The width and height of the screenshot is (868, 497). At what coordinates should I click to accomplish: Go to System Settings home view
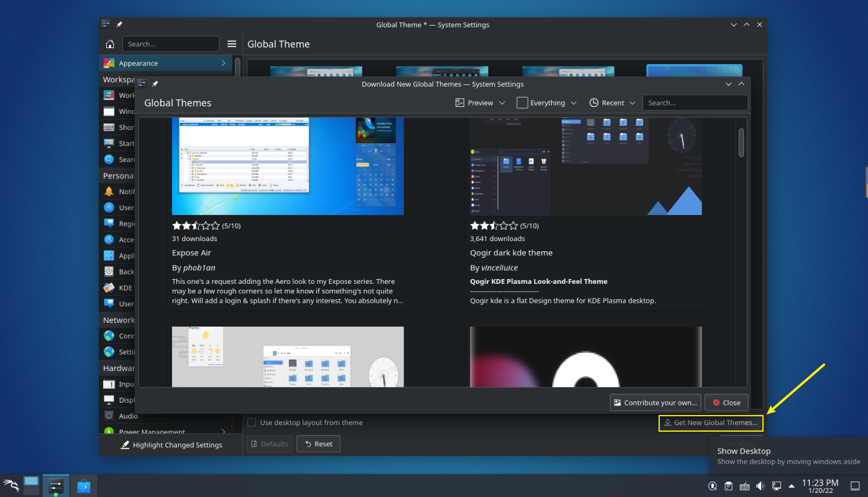pos(110,44)
